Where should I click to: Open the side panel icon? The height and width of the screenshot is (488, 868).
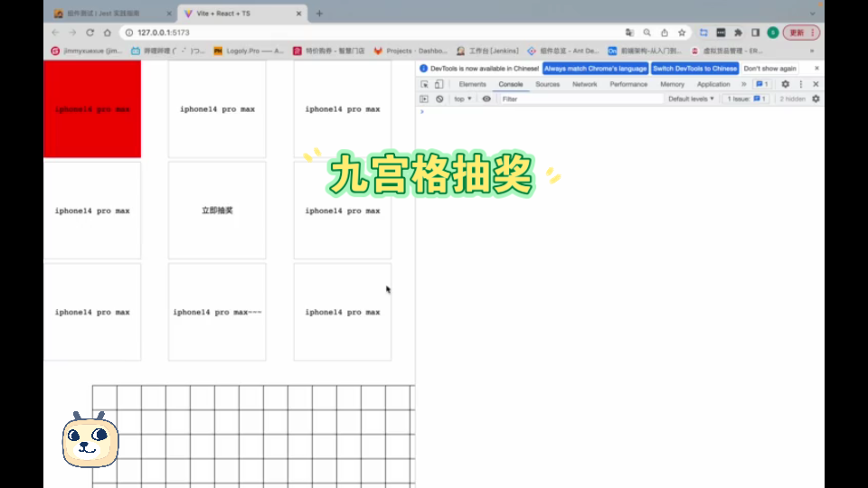[755, 33]
